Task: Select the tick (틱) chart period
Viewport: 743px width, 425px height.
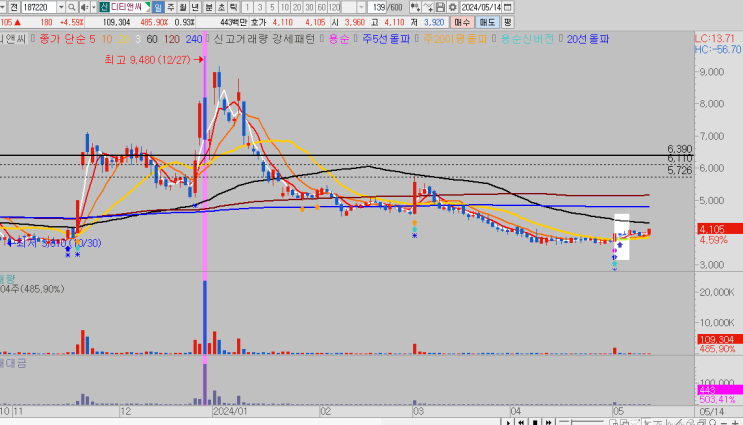Action: coord(234,7)
